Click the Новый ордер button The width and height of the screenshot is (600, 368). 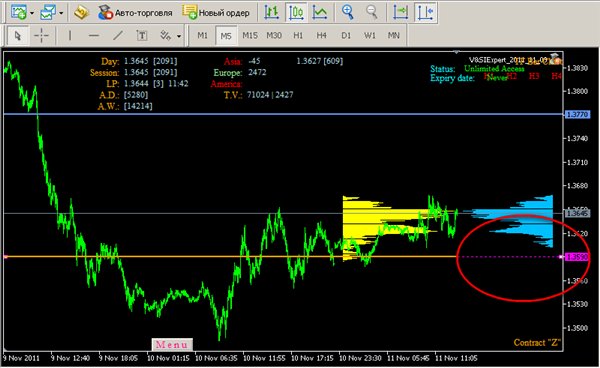[217, 13]
